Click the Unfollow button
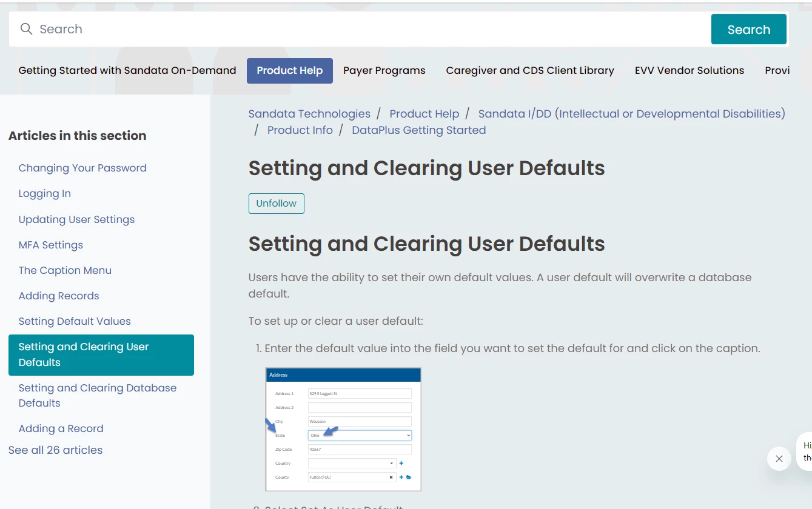Viewport: 812px width, 509px height. coord(277,204)
